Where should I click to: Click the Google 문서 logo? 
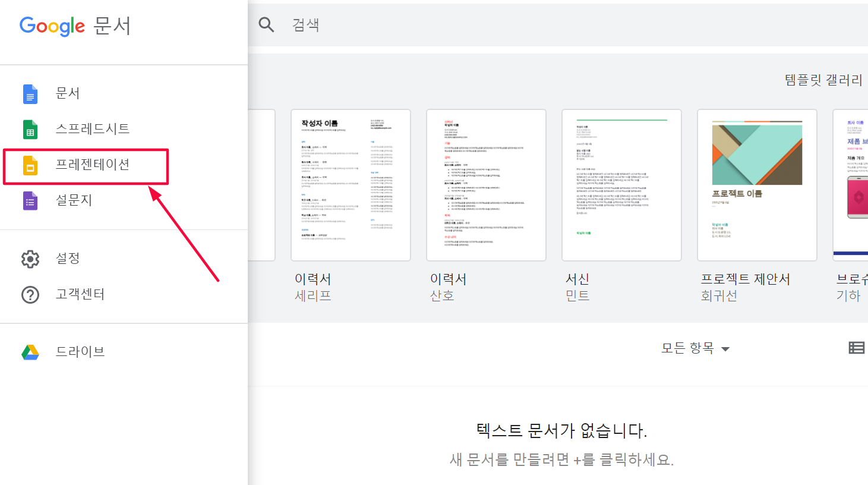(x=75, y=26)
